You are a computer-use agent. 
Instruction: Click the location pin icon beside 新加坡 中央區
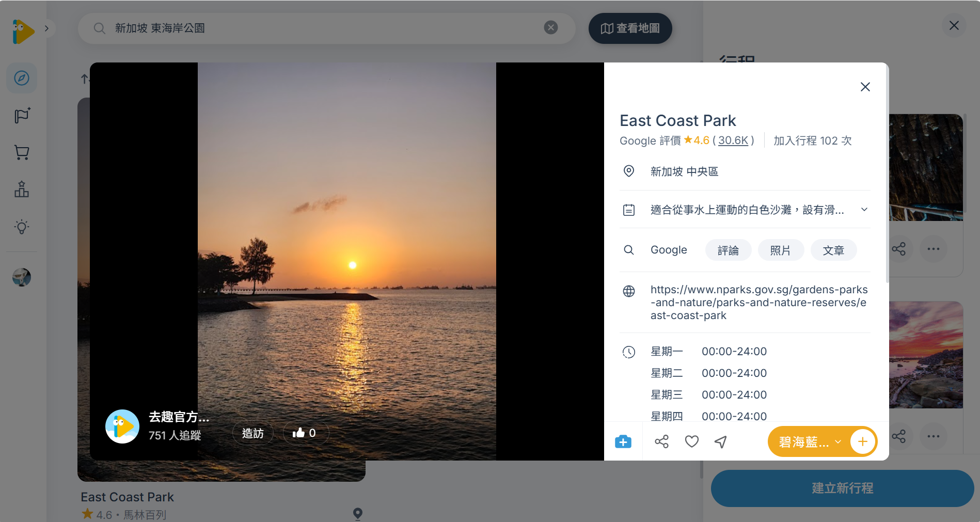point(629,171)
